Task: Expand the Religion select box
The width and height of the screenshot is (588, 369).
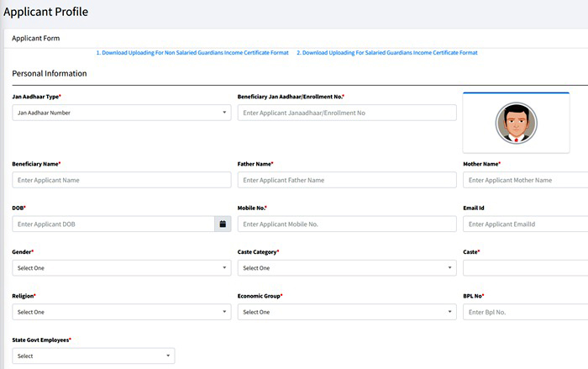Action: [122, 312]
